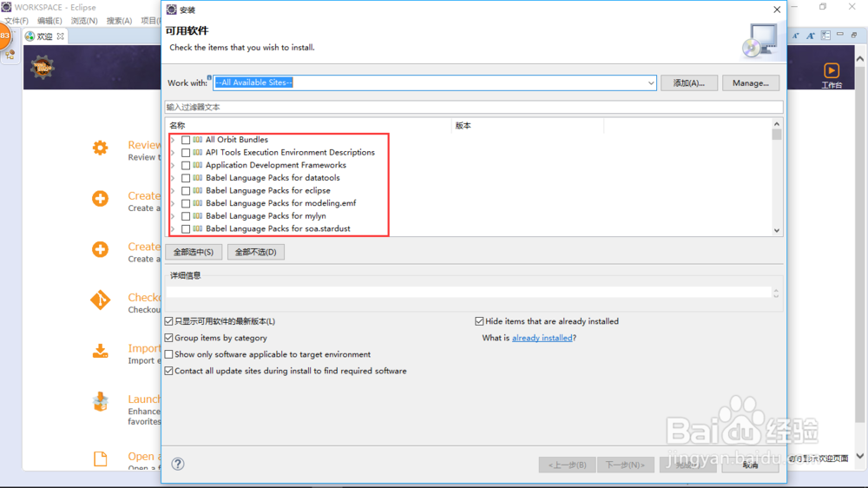Screen dimensions: 868x488
Task: Click the welcome page vertical scrollbar down arrow
Action: [x=859, y=457]
